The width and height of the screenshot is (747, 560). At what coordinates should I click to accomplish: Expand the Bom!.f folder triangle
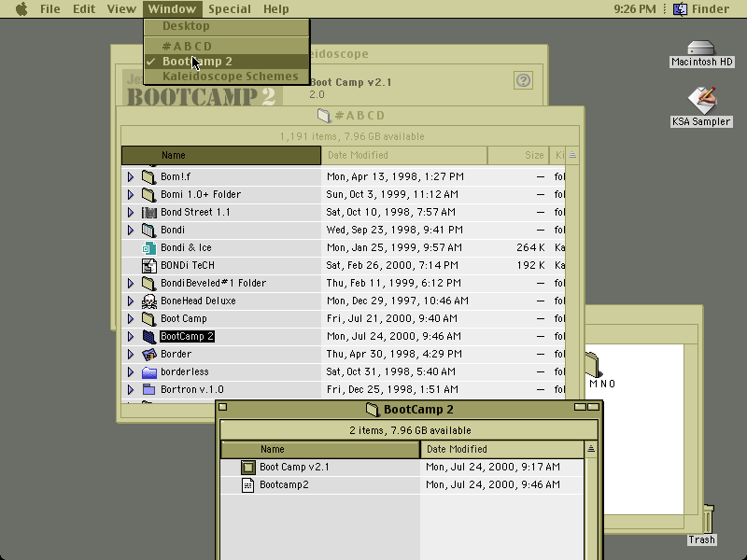(131, 176)
